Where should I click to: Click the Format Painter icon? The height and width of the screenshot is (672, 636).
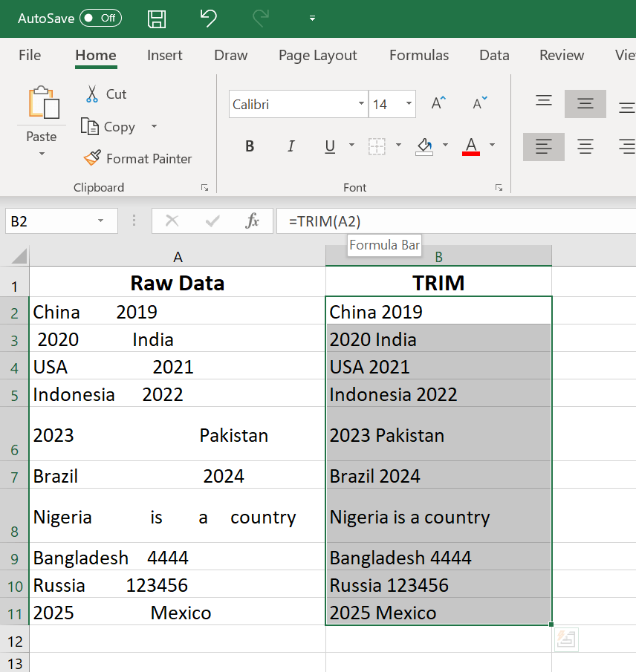coord(92,158)
